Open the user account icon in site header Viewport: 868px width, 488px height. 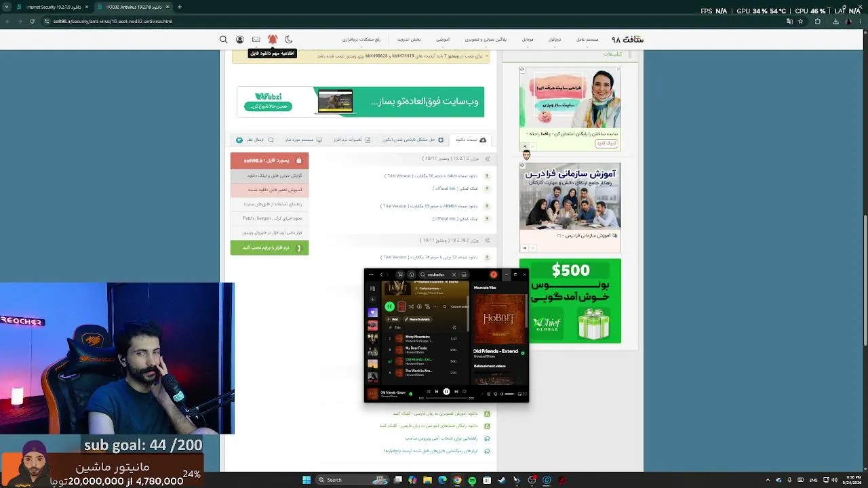(x=239, y=39)
